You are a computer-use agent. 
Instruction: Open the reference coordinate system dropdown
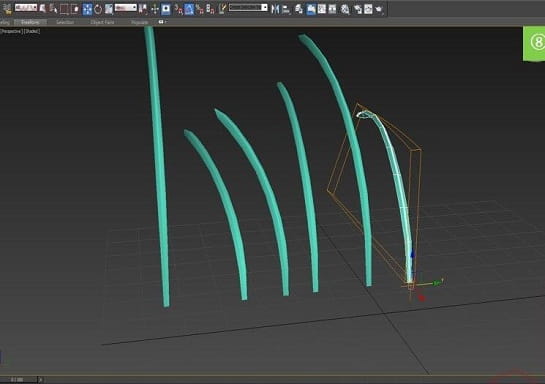point(125,7)
